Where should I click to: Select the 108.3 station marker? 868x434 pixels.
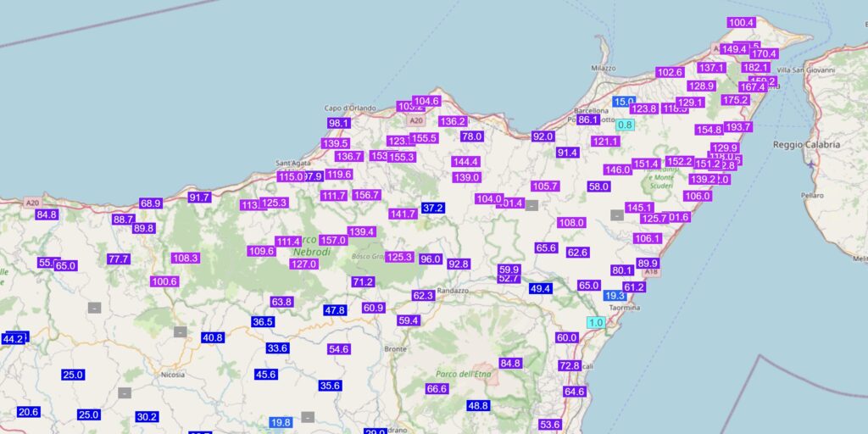pyautogui.click(x=185, y=258)
